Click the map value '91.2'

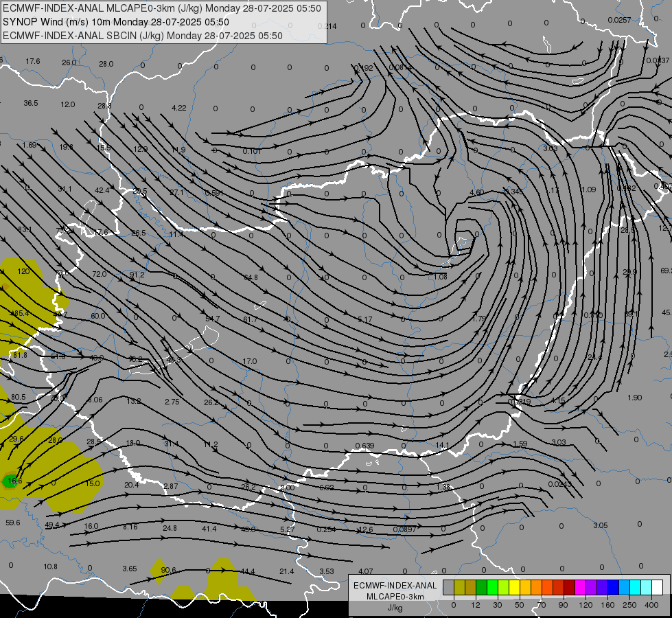pos(137,275)
